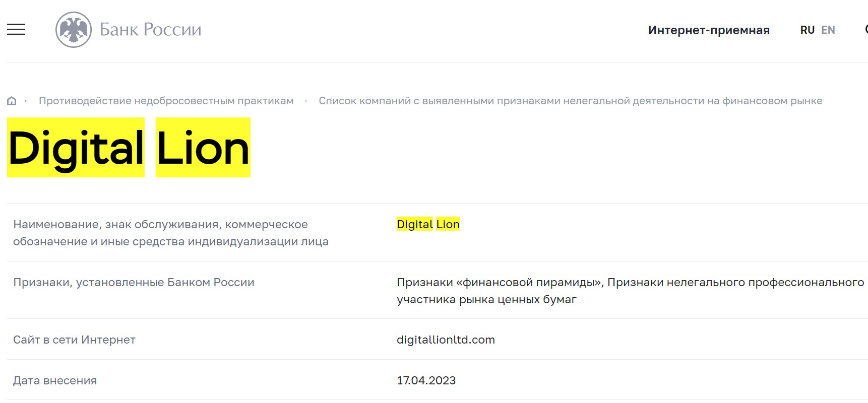
Task: Switch language to EN
Action: (828, 30)
